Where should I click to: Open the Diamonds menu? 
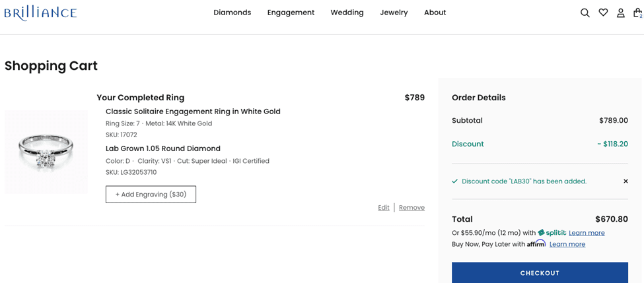[232, 13]
